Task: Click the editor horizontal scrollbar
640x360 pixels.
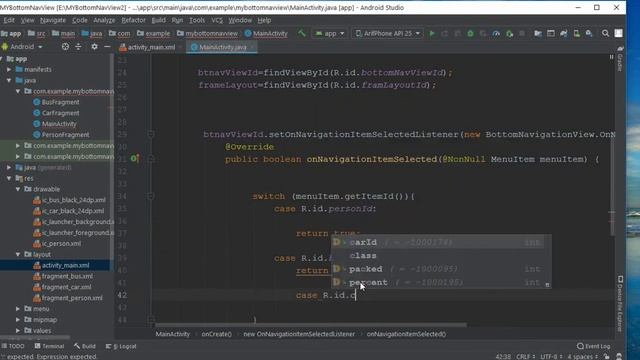Action: click(311, 325)
